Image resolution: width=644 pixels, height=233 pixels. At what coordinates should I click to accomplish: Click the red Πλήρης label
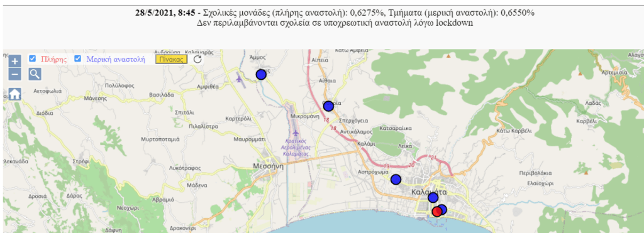54,60
